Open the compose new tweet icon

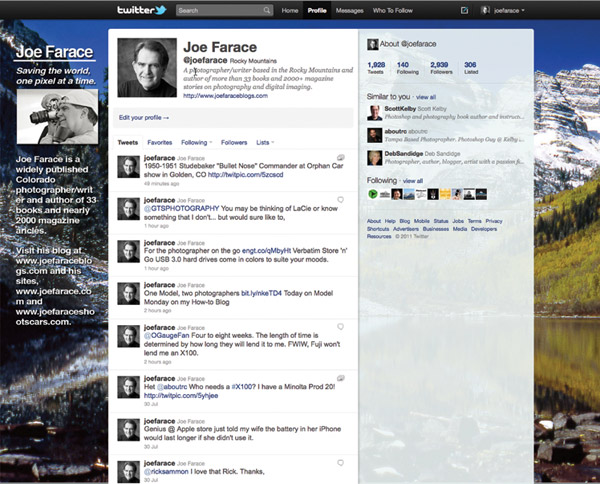pyautogui.click(x=464, y=10)
